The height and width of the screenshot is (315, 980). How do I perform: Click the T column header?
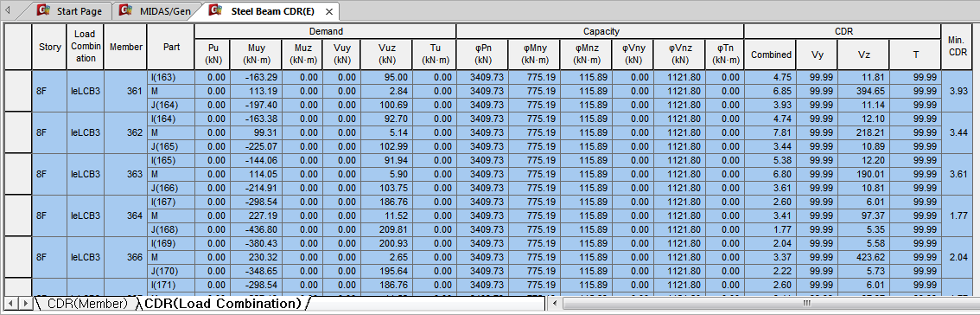[915, 55]
